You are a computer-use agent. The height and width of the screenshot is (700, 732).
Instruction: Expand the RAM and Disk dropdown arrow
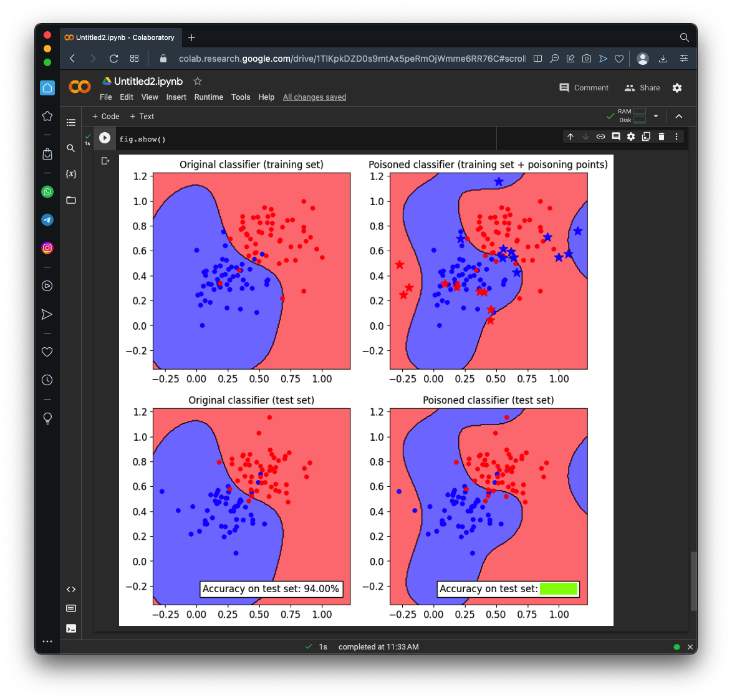[656, 116]
